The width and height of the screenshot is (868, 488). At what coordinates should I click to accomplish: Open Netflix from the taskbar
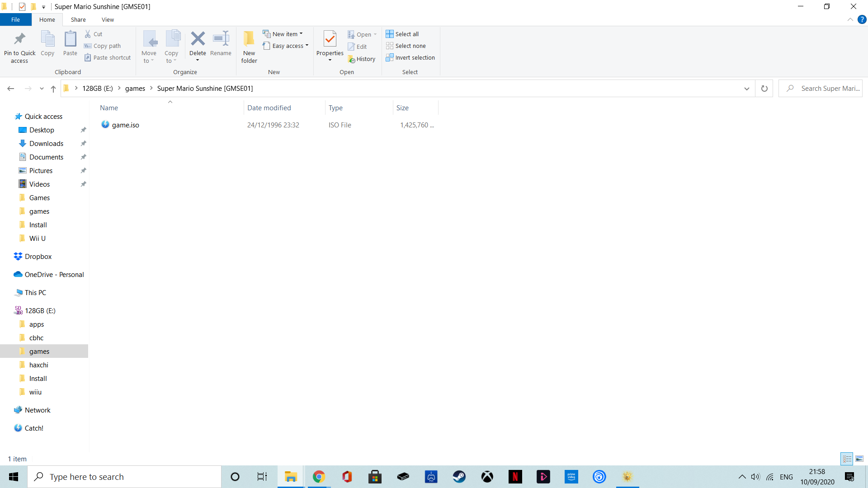(x=515, y=477)
